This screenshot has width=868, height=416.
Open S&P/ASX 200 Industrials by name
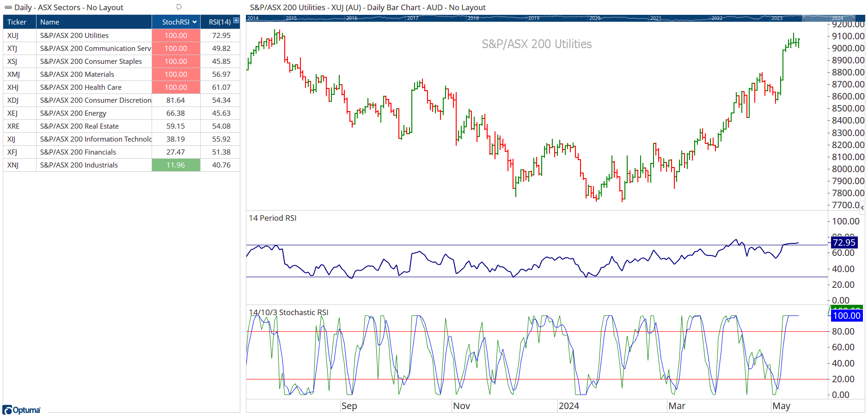coord(79,165)
